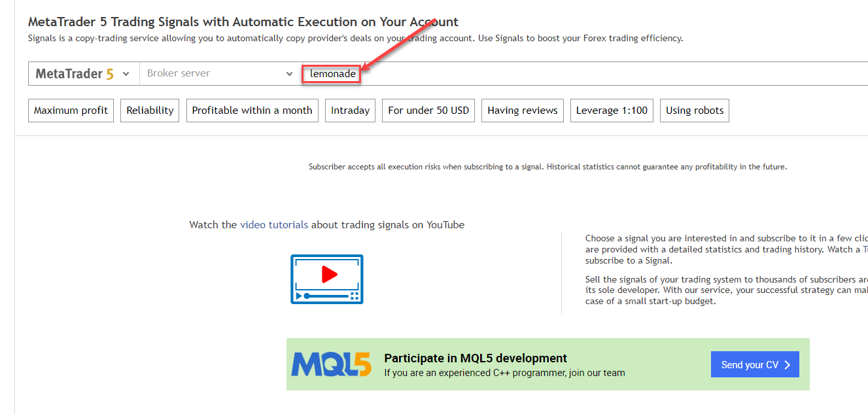Click the execution risks disclaimer text
The width and height of the screenshot is (868, 414).
(x=547, y=167)
